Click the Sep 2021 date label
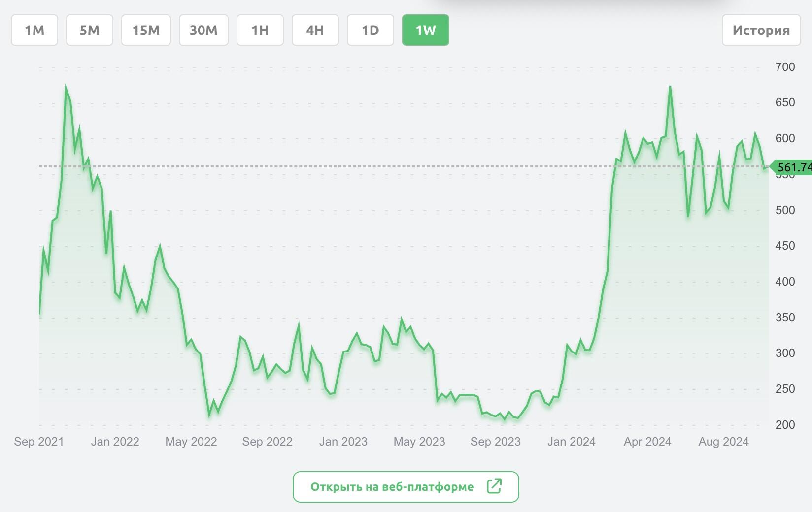The height and width of the screenshot is (512, 812). [39, 442]
